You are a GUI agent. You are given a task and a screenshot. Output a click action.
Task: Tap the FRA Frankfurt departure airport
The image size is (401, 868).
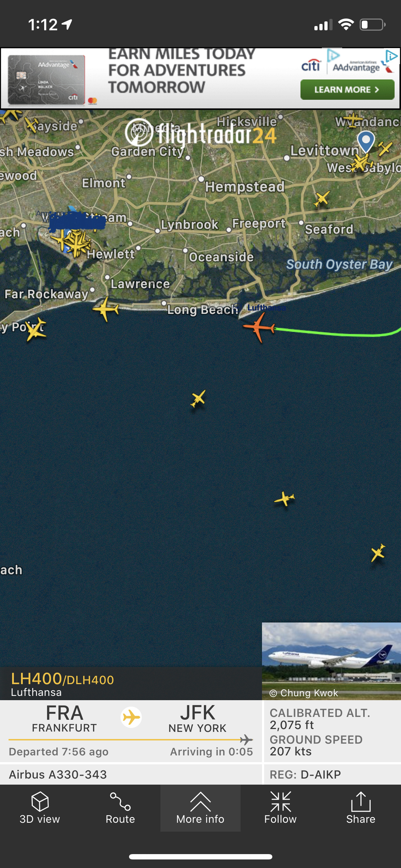[x=65, y=718]
